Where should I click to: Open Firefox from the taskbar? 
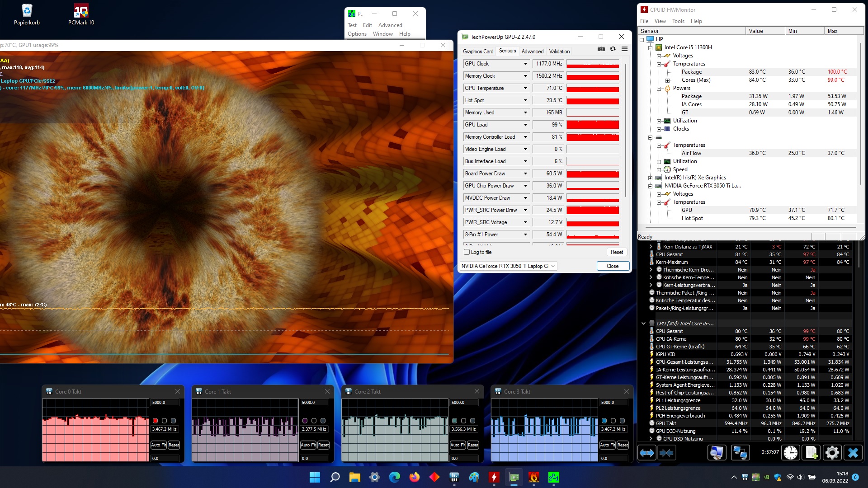pos(414,477)
